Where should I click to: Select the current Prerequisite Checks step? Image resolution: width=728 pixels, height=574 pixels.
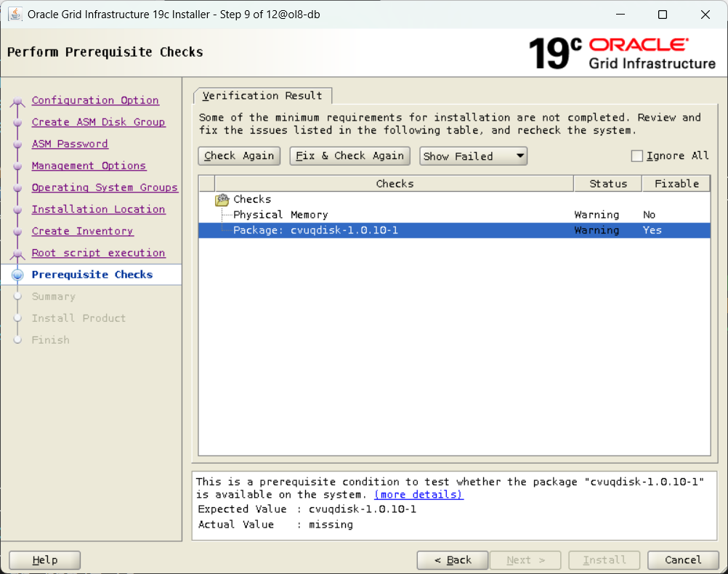[92, 275]
